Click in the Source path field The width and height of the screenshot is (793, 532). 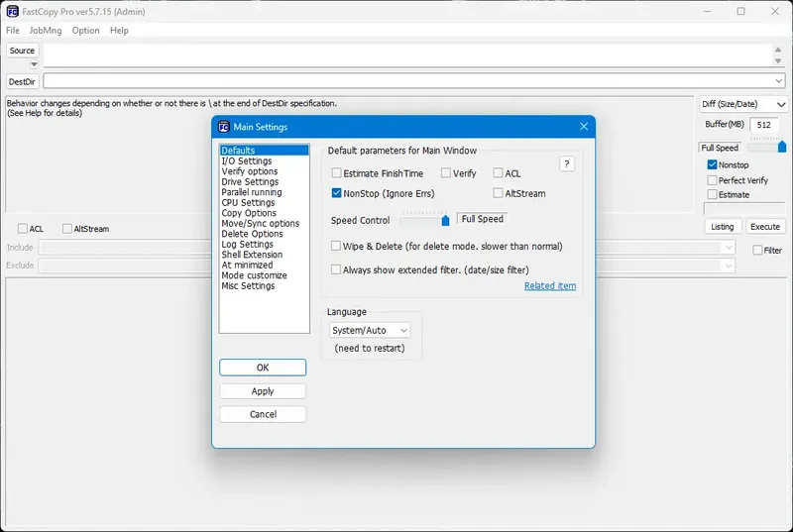[x=407, y=54]
